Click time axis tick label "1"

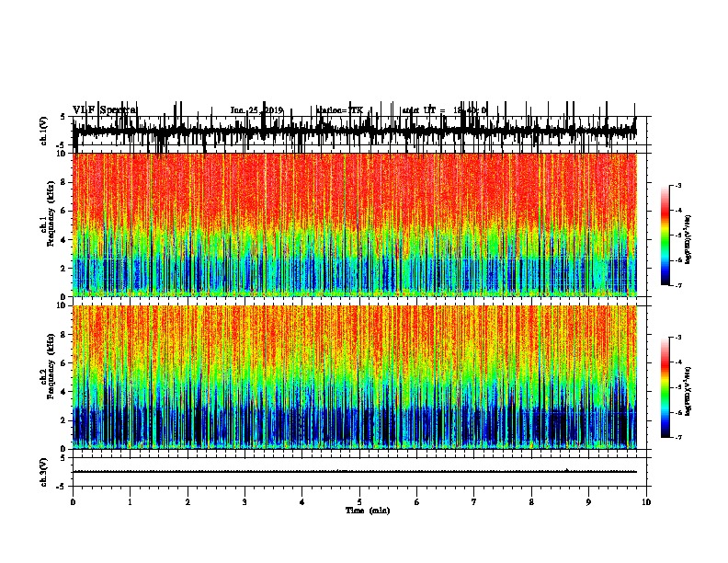pos(130,502)
